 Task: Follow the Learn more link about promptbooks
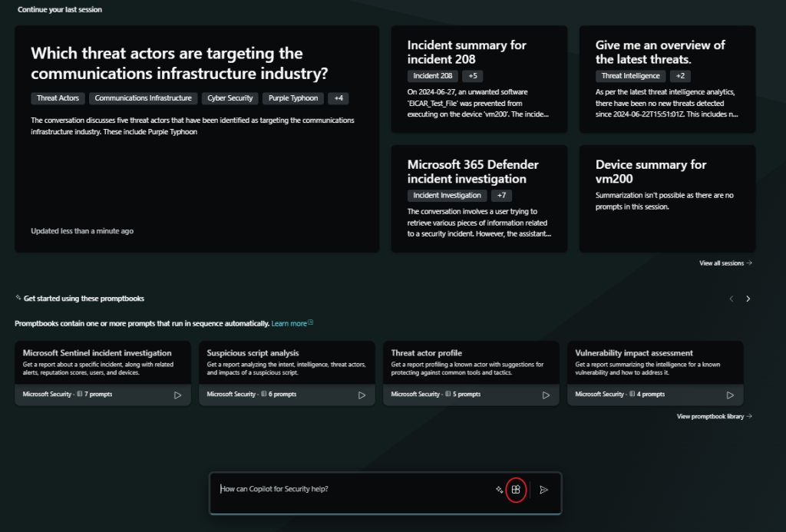point(292,323)
